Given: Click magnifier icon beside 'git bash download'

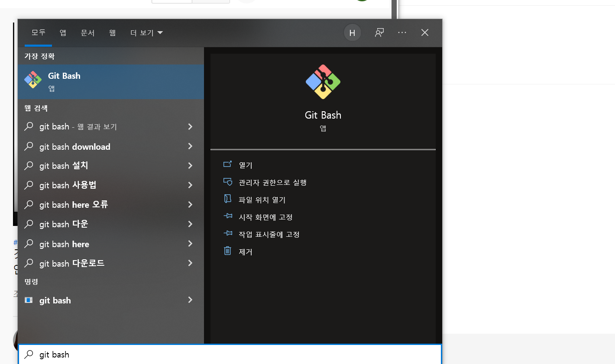Looking at the screenshot, I should click(x=29, y=146).
